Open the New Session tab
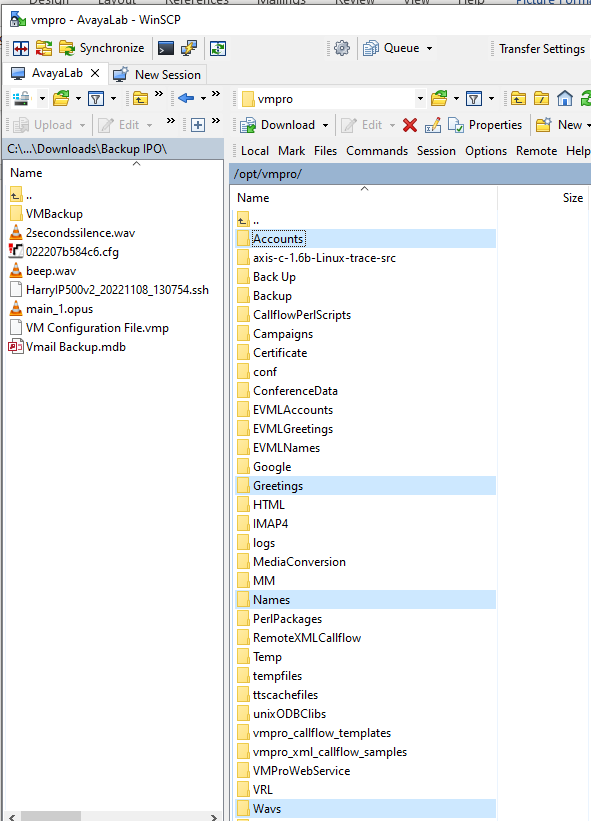The width and height of the screenshot is (591, 821). [x=157, y=74]
